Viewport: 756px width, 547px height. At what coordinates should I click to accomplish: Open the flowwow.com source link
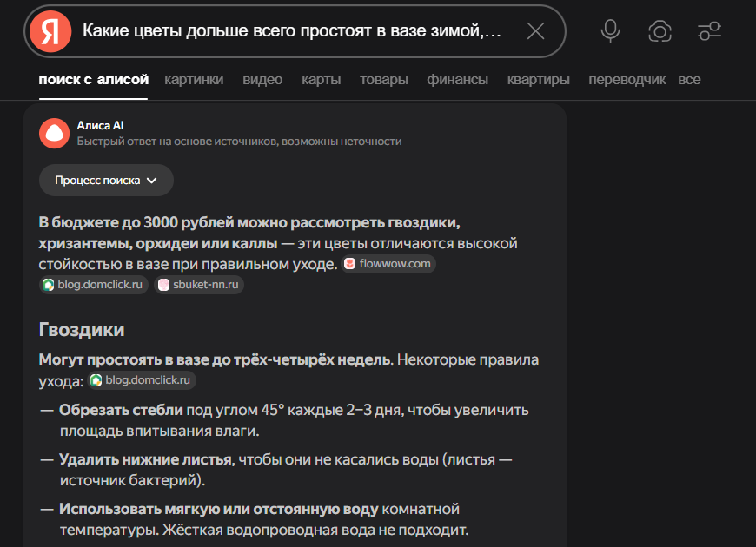pos(395,264)
